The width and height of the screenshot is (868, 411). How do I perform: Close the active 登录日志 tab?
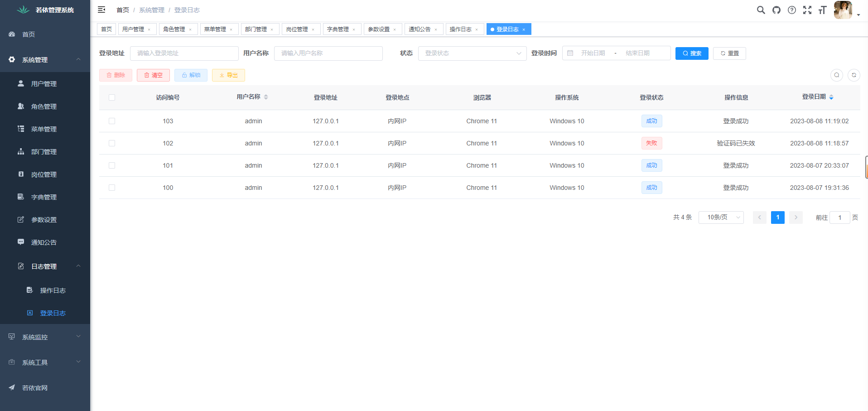coord(524,29)
